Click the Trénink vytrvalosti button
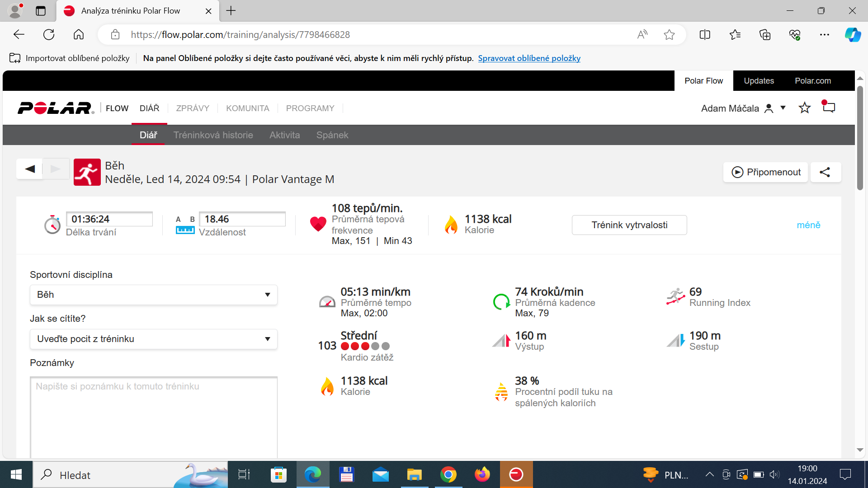 pyautogui.click(x=629, y=225)
